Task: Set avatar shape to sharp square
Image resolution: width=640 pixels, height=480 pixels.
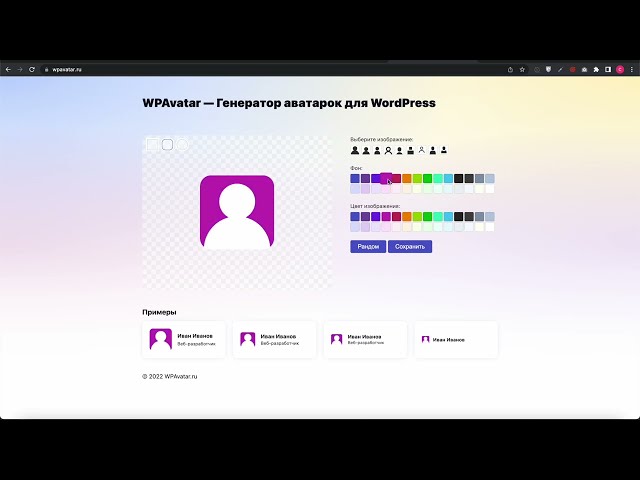Action: coord(152,144)
